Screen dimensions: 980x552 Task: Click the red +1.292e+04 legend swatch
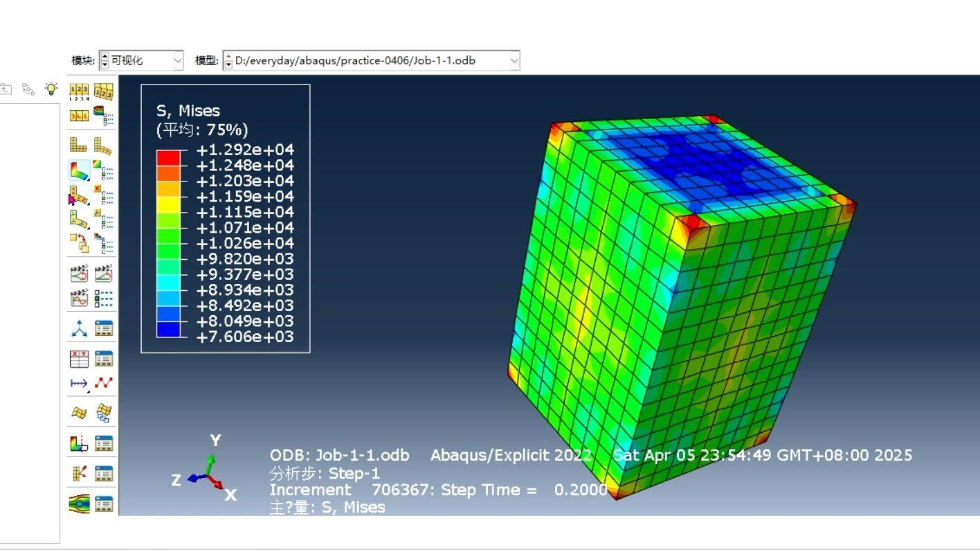(168, 157)
